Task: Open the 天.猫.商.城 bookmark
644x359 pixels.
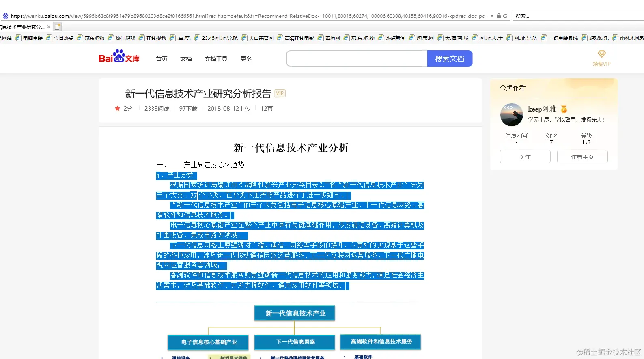Action: tap(453, 38)
